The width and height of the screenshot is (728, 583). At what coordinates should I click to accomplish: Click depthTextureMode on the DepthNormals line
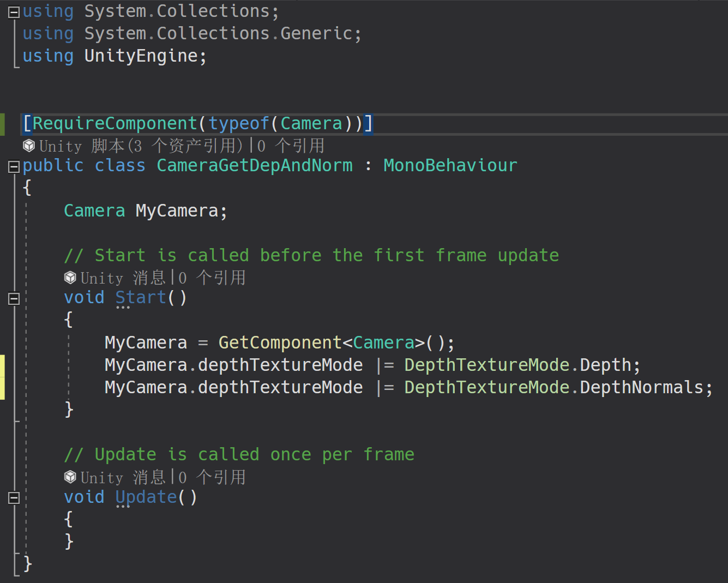(280, 387)
